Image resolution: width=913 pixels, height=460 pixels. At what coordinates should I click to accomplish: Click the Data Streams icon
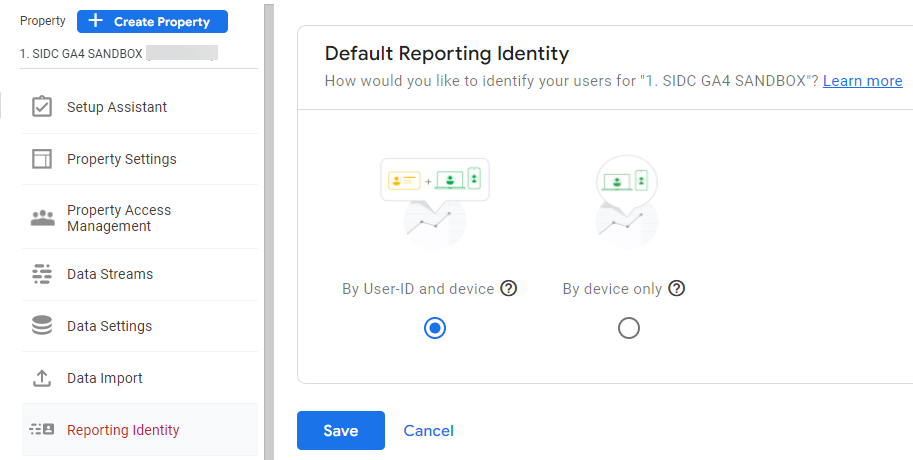coord(42,274)
